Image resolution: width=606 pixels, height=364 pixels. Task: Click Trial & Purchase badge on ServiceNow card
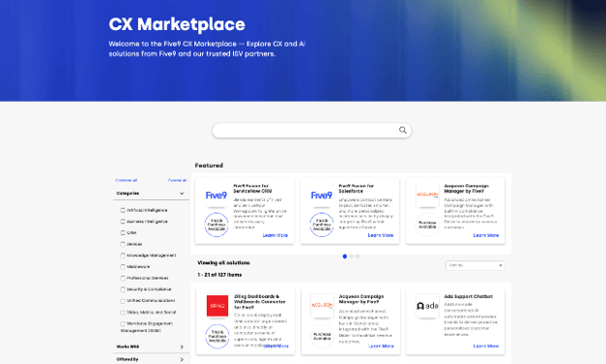click(x=217, y=224)
